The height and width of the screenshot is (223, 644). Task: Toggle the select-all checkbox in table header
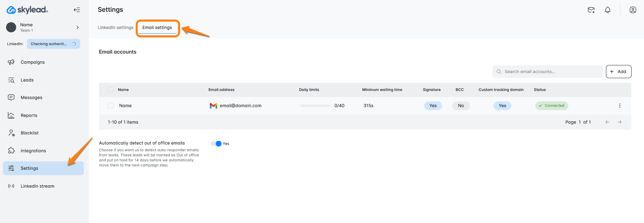click(110, 90)
